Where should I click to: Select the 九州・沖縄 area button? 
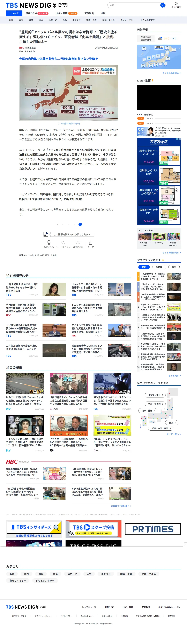pyautogui.click(x=148, y=411)
